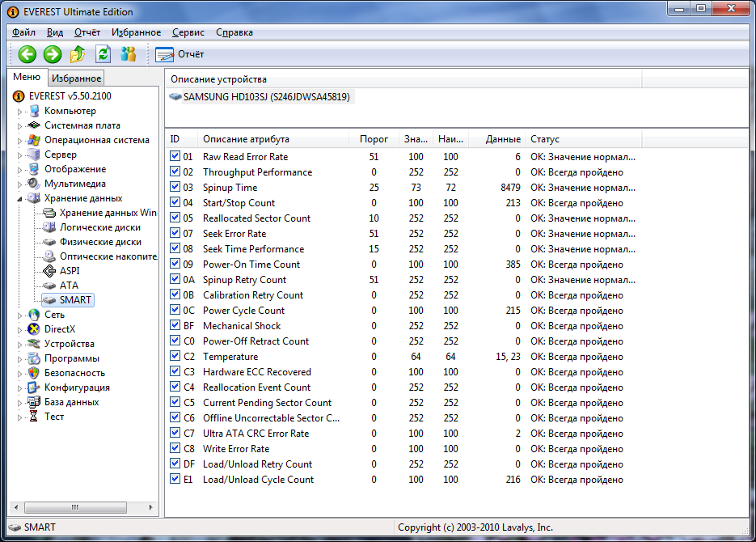Toggle the C7 Ultra ATA CRC Error Rate checkbox

pyautogui.click(x=175, y=433)
